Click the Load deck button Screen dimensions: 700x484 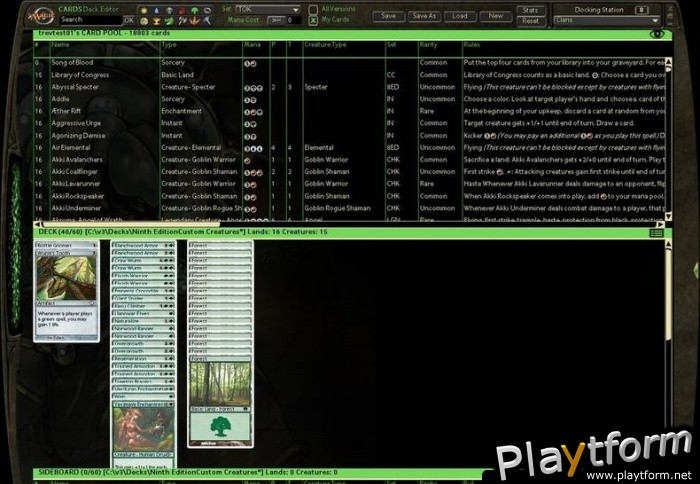click(460, 16)
